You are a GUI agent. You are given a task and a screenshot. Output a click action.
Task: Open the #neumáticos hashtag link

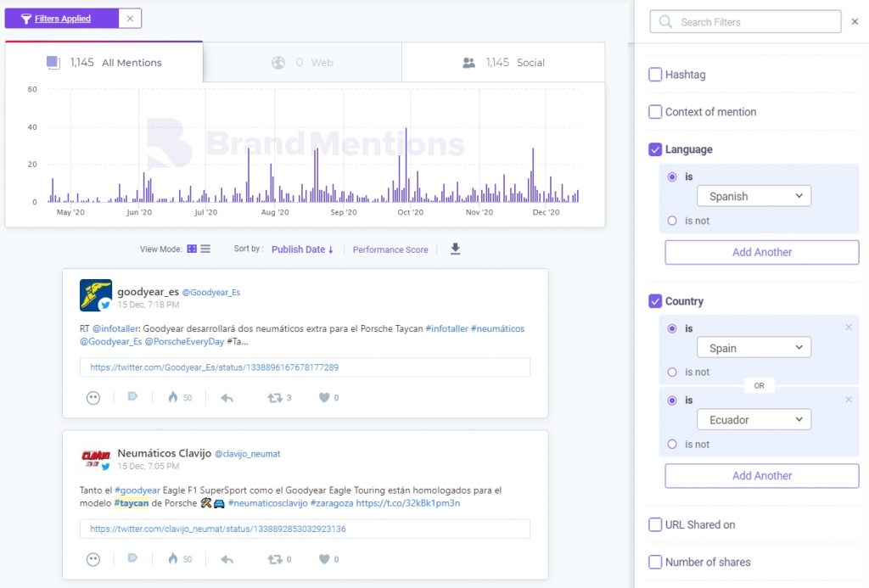[497, 328]
